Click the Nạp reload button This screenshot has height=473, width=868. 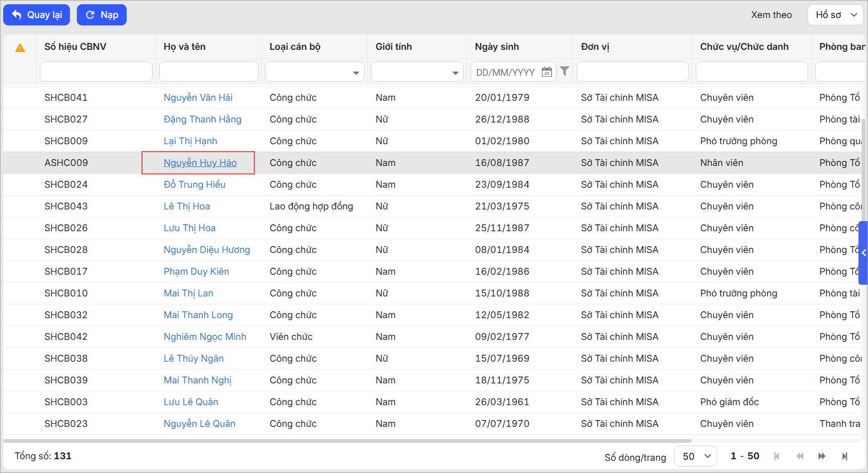[102, 15]
